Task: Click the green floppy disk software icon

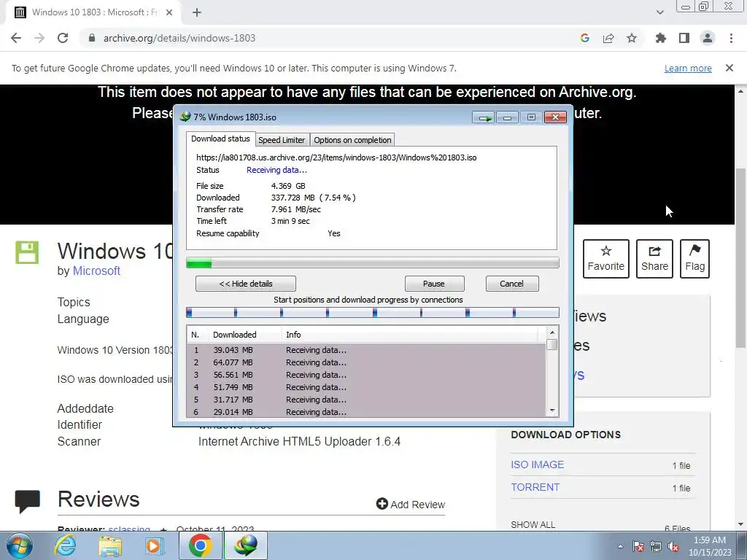Action: [x=27, y=252]
